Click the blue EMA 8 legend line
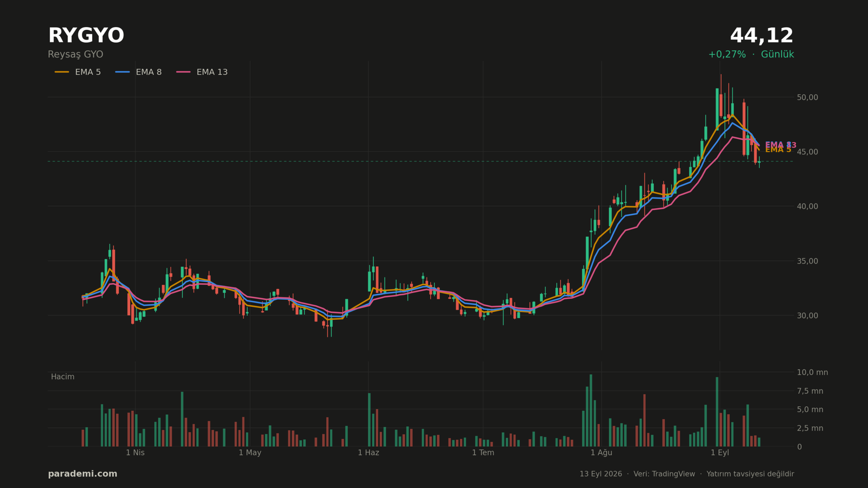This screenshot has height=488, width=868. 123,72
